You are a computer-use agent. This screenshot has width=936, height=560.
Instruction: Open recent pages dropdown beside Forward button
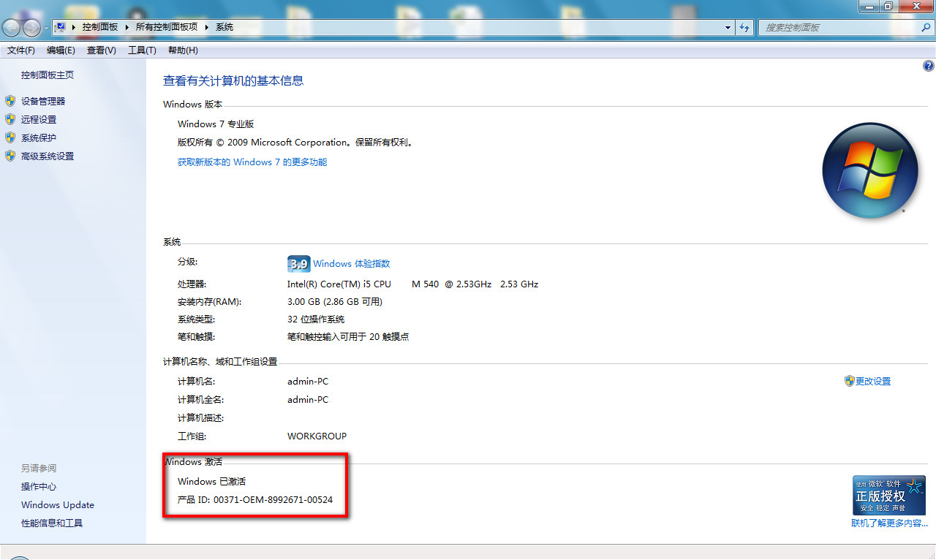46,28
